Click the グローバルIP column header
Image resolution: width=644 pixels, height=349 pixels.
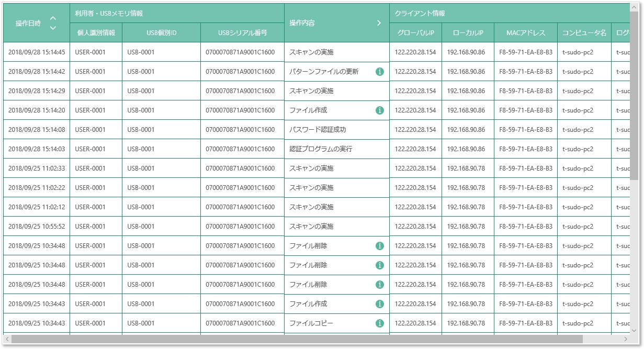(415, 33)
